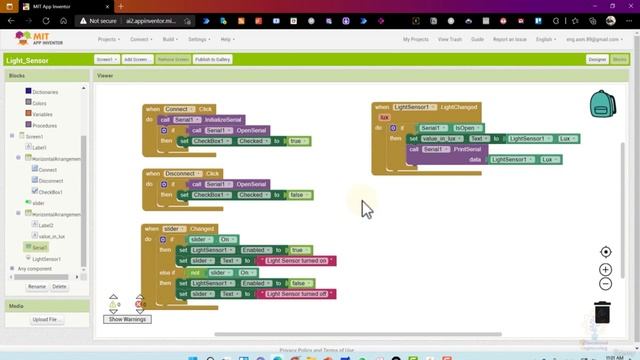Click the MIT App Inventor logo
Screen dimensions: 640x360
39,39
